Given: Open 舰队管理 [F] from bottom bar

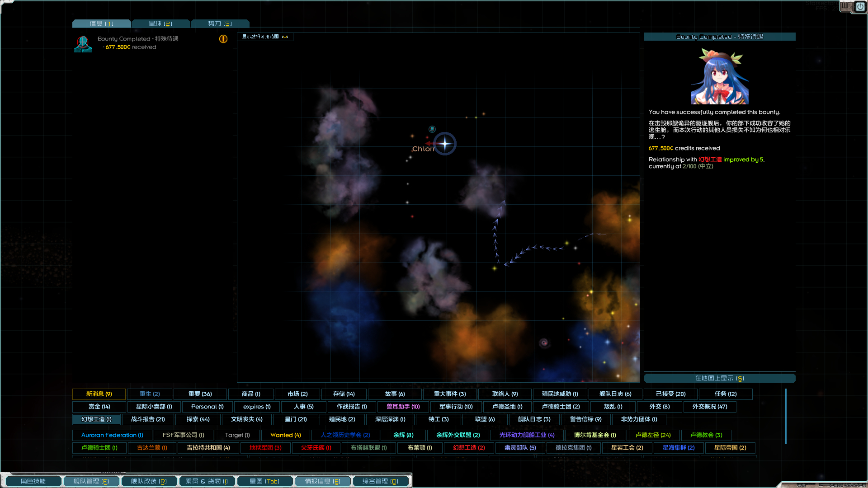Looking at the screenshot, I should 91,481.
